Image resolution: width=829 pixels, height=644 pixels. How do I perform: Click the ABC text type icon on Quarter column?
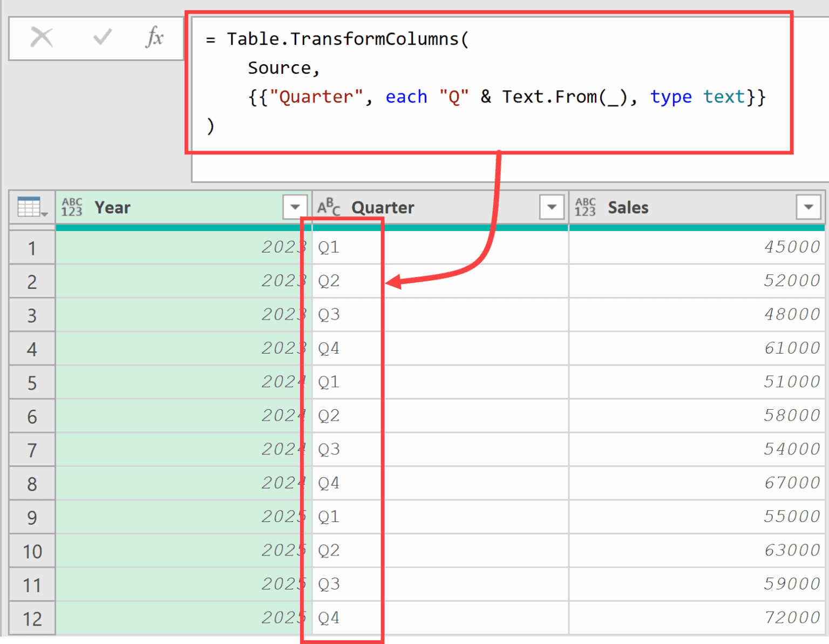[x=329, y=207]
